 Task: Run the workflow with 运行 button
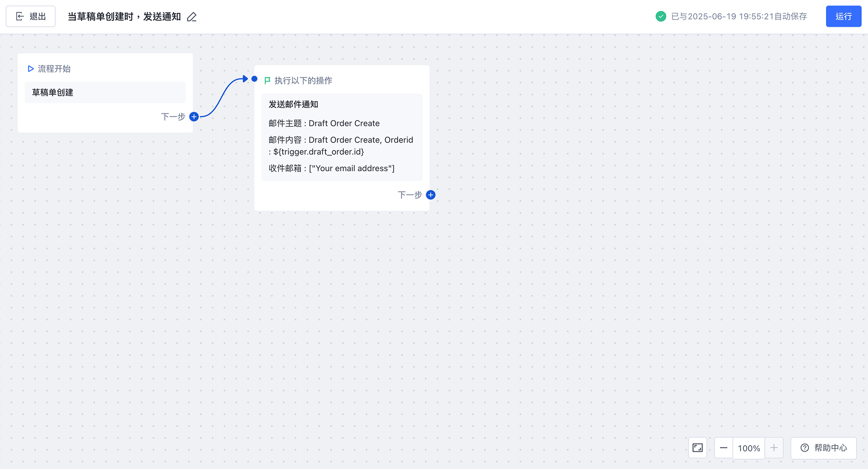843,16
